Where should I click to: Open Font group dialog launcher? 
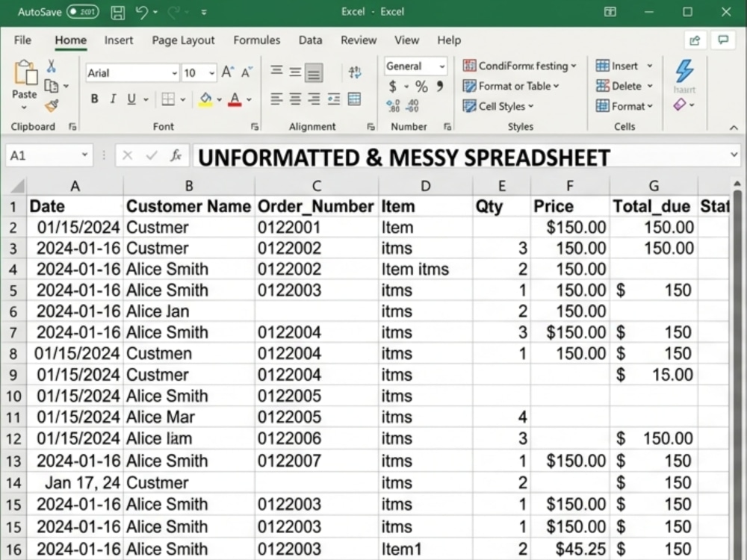pyautogui.click(x=255, y=127)
